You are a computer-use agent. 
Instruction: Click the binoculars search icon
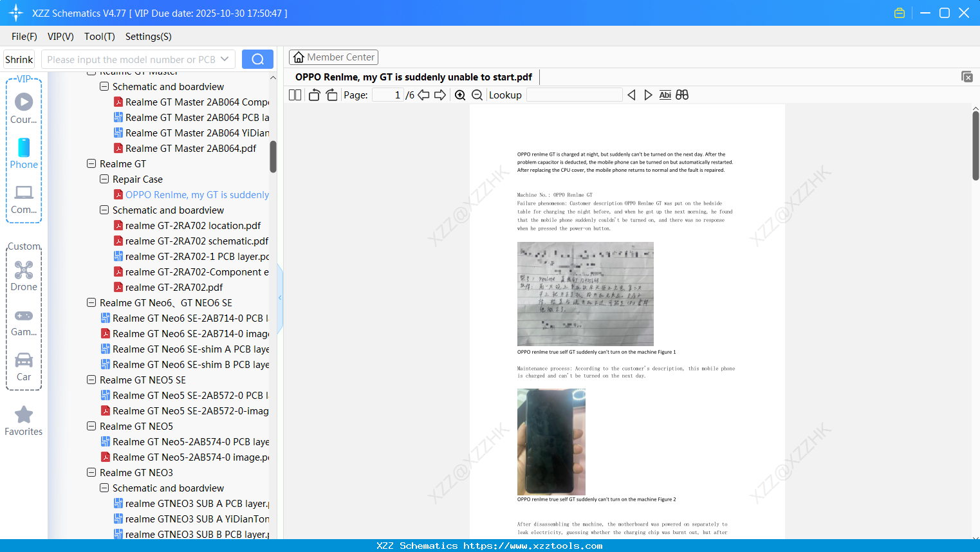(682, 95)
